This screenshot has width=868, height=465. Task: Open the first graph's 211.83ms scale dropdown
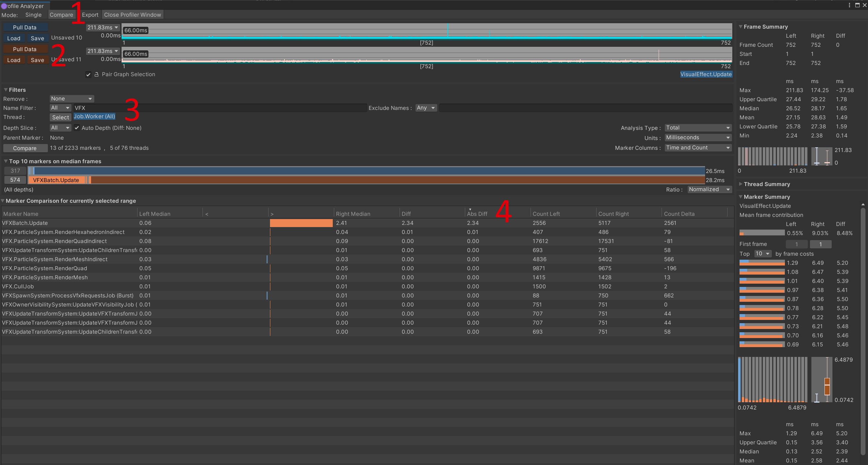[103, 28]
